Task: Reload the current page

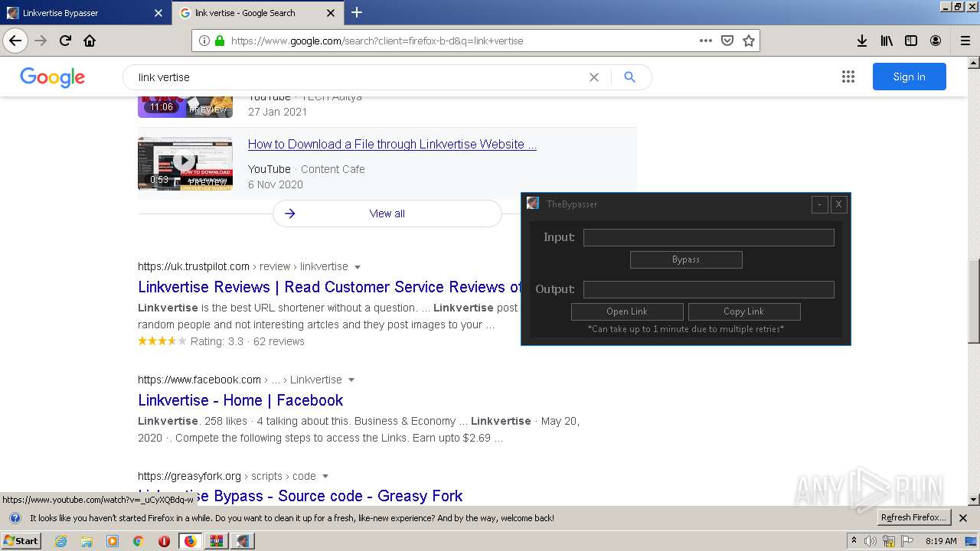Action: [x=65, y=41]
